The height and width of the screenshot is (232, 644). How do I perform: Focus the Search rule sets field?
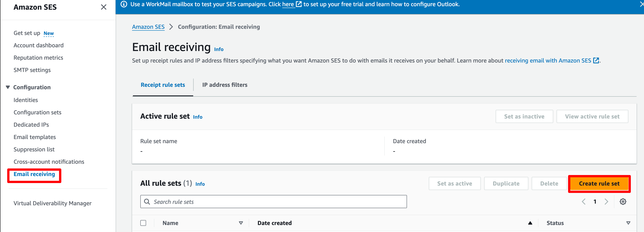pyautogui.click(x=273, y=202)
